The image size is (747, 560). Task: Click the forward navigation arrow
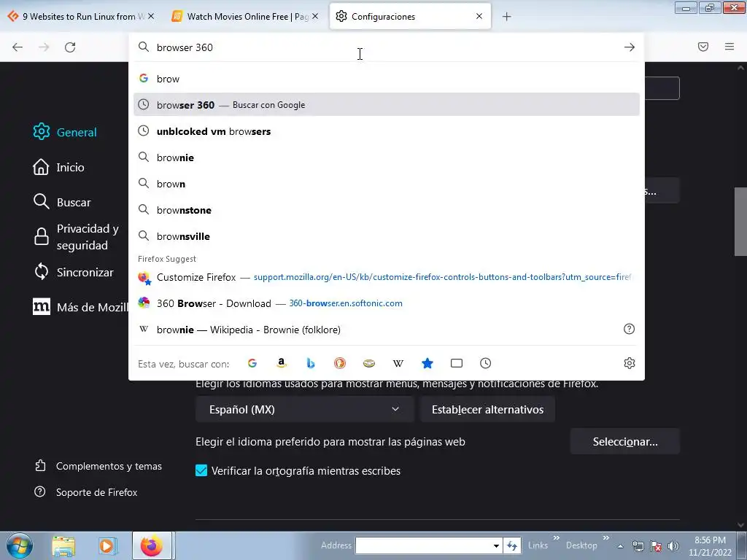pyautogui.click(x=44, y=47)
